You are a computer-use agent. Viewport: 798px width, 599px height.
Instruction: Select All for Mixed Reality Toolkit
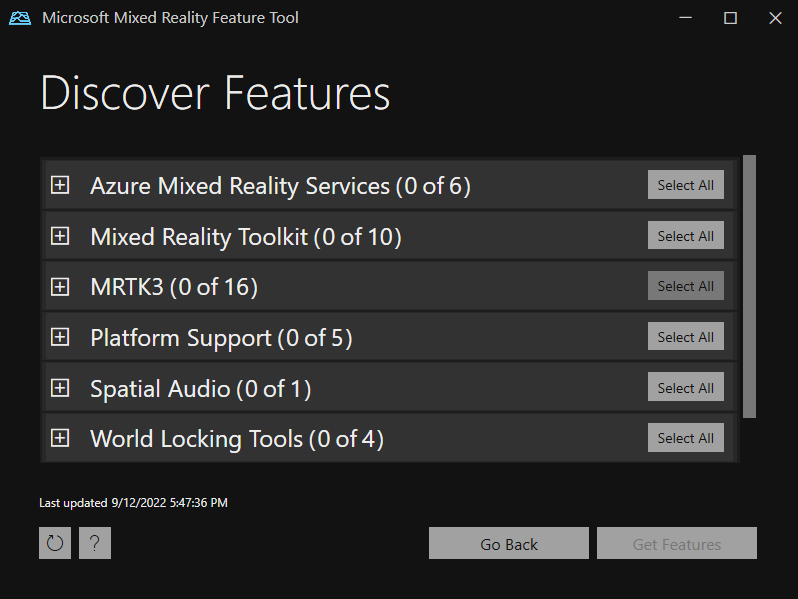click(x=686, y=235)
